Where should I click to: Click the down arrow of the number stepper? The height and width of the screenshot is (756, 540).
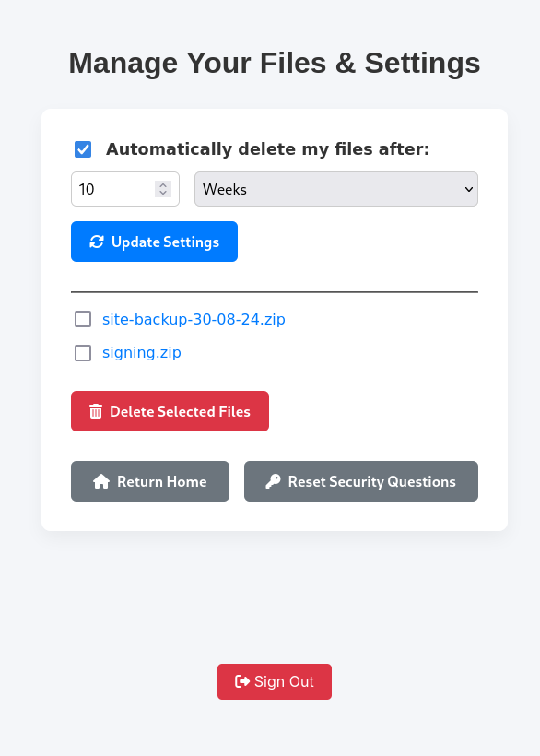163,195
